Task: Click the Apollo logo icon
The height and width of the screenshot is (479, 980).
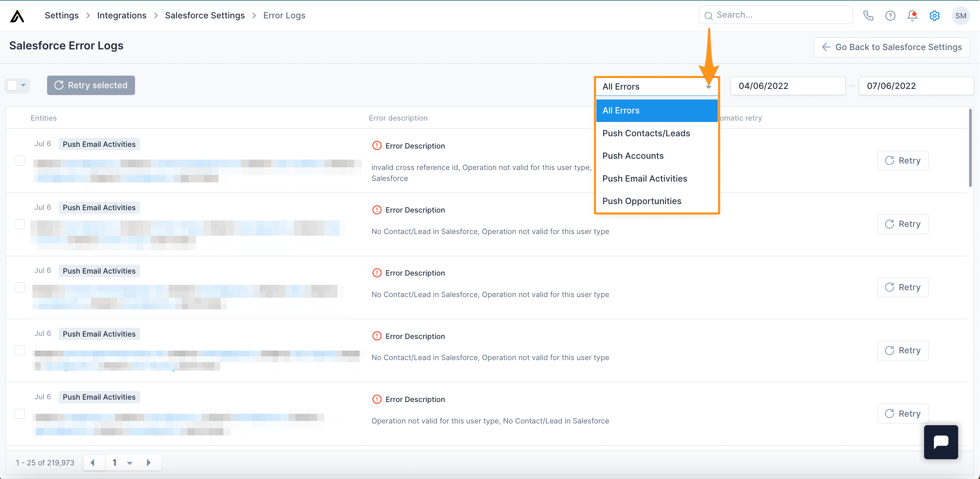Action: click(17, 16)
